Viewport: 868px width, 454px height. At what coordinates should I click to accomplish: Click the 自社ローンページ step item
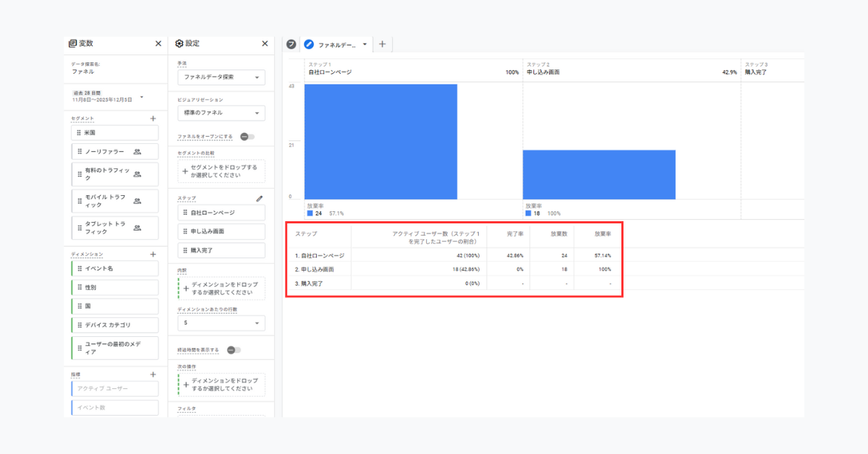click(221, 213)
